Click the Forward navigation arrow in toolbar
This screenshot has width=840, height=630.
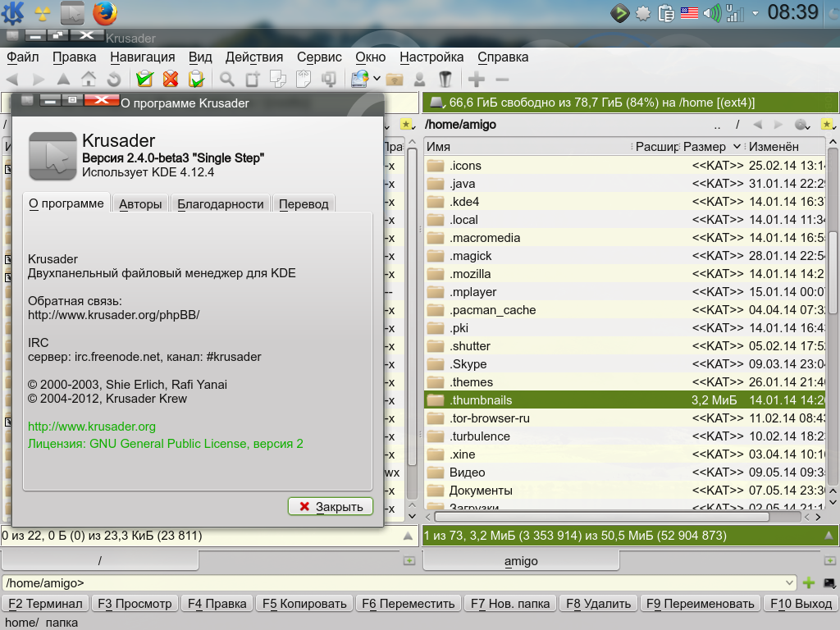point(38,80)
